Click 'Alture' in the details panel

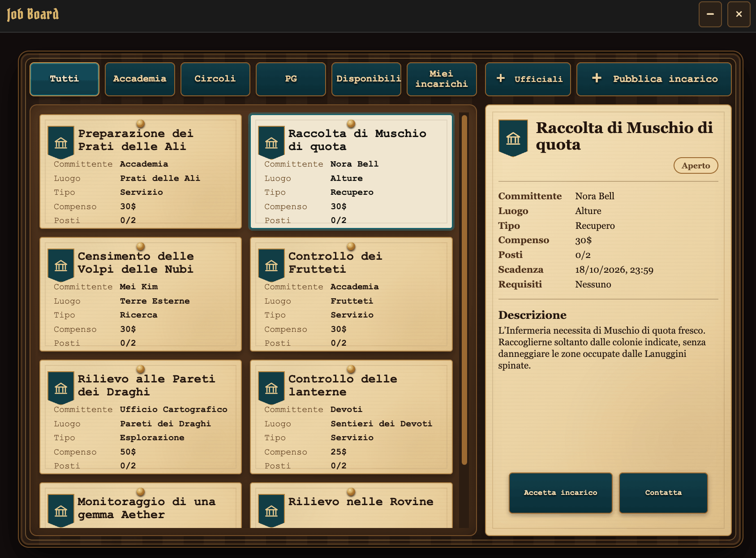588,211
